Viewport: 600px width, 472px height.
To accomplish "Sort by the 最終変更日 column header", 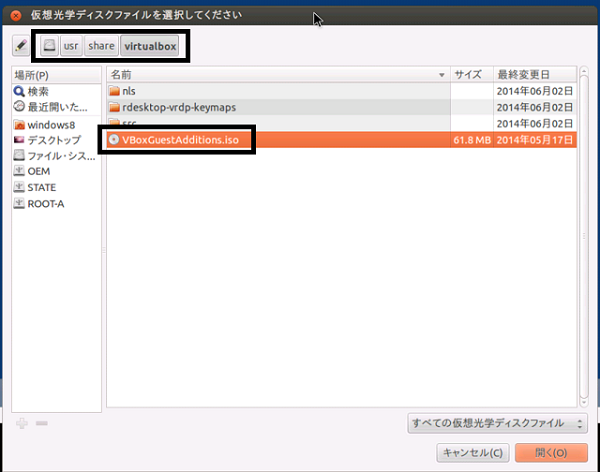I will (x=535, y=75).
